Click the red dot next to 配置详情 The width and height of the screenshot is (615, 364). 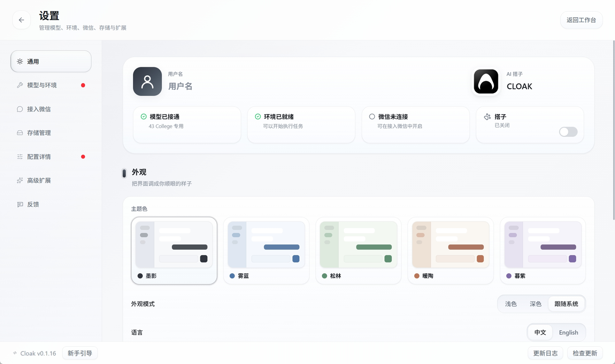tap(83, 157)
